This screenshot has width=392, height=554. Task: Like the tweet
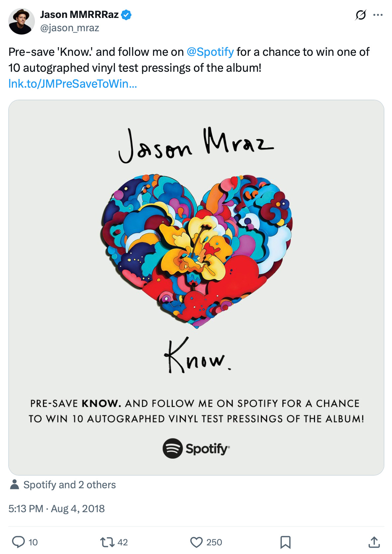coord(198,542)
